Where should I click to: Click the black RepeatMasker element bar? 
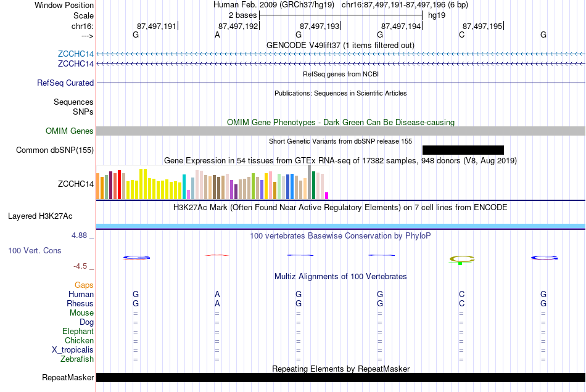(340, 377)
